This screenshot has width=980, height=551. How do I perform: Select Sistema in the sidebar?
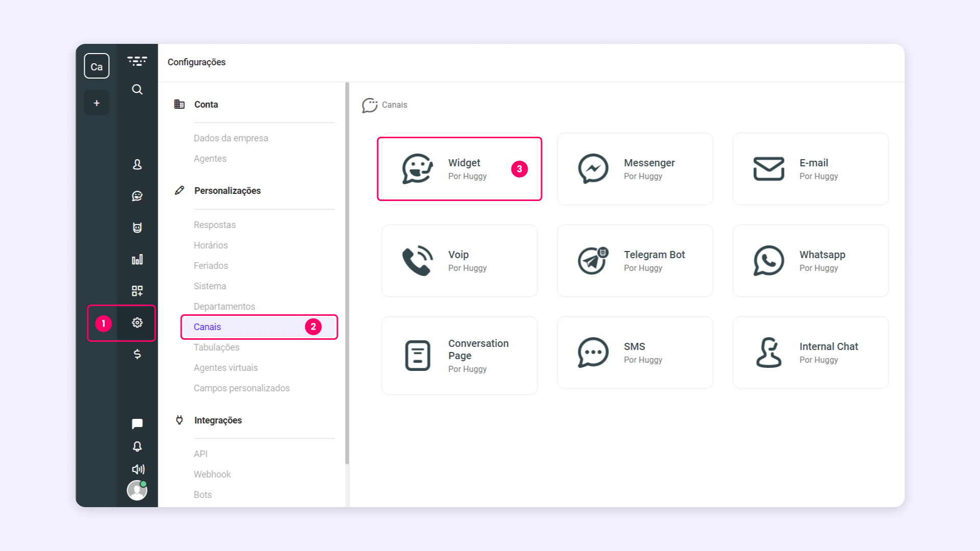(x=210, y=286)
